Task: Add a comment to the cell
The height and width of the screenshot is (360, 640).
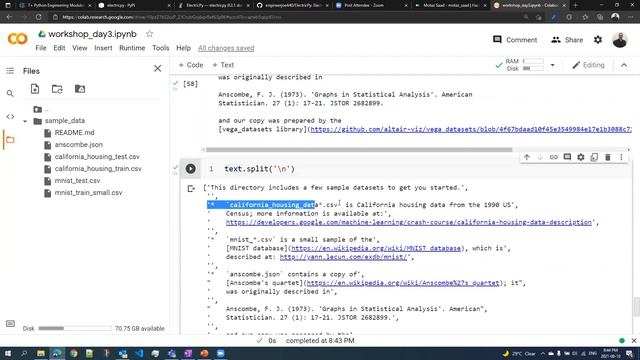Action: coord(567,157)
